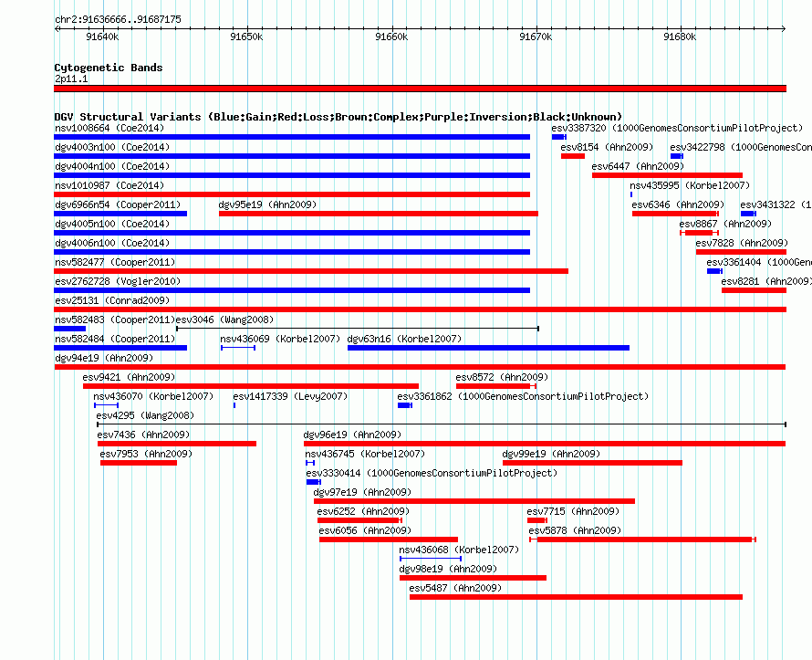Select nsv582484 (Cooper2011) label
The image size is (812, 660).
click(115, 339)
